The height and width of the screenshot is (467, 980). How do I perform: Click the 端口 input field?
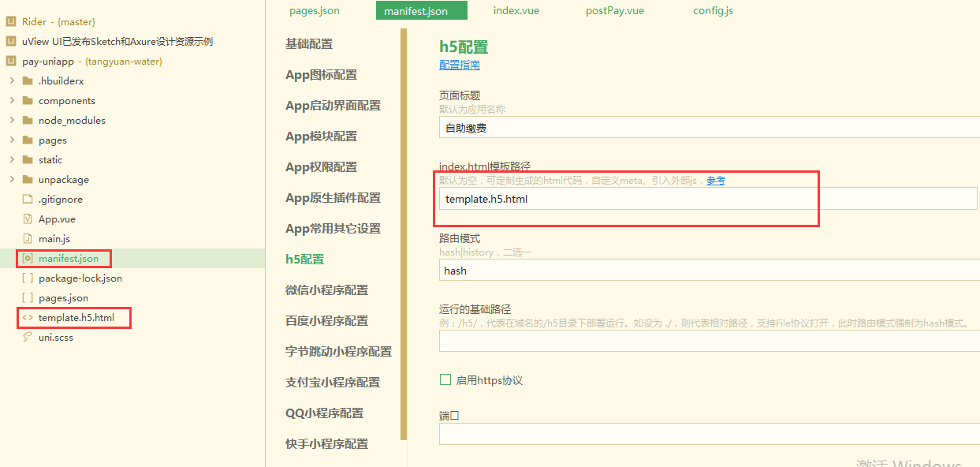[710, 434]
